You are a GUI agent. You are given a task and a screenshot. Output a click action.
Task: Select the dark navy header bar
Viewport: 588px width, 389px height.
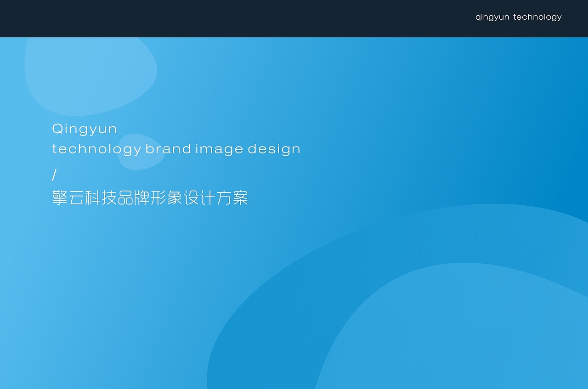[230, 18]
